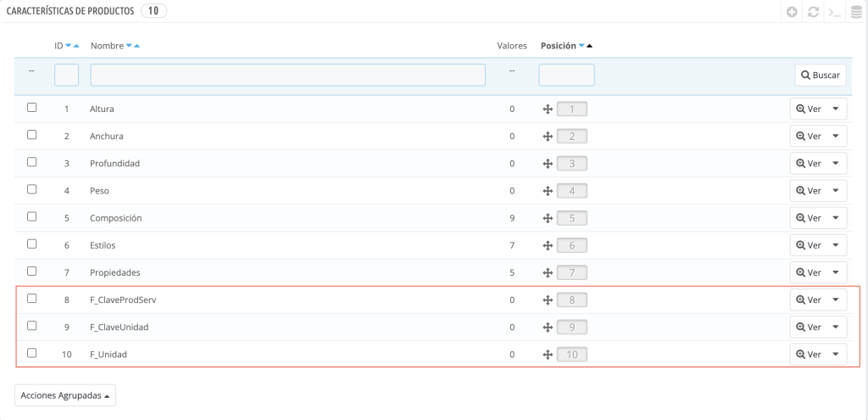The width and height of the screenshot is (868, 420).
Task: Expand the actions dropdown for F_ClaveUnidad
Action: pyautogui.click(x=836, y=328)
